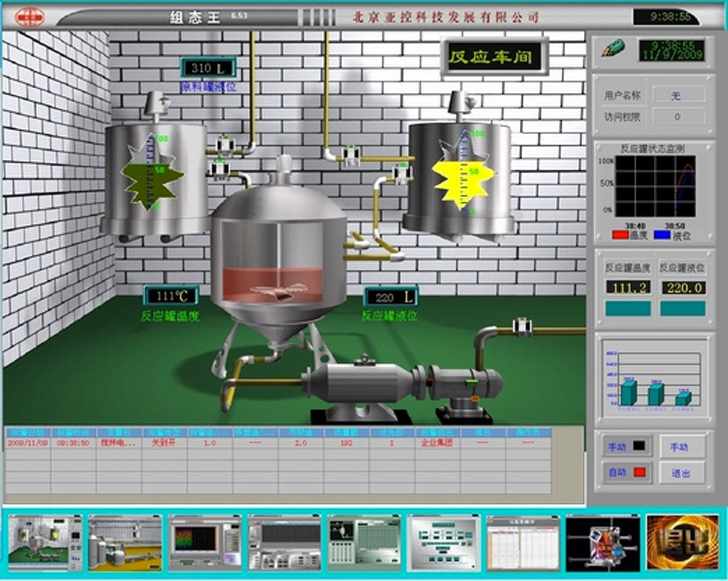Click the stirrer blades inside the reaction tank
Image resolution: width=728 pixels, height=581 pixels.
(279, 289)
